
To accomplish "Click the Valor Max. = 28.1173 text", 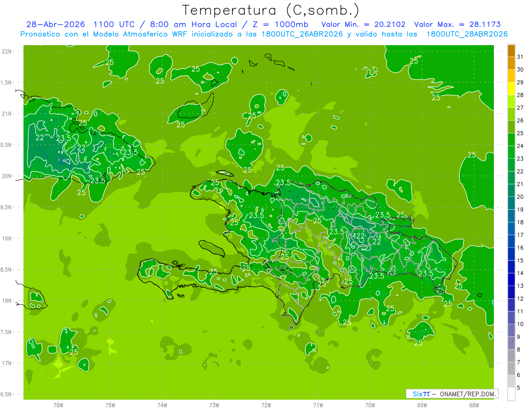I will (457, 24).
